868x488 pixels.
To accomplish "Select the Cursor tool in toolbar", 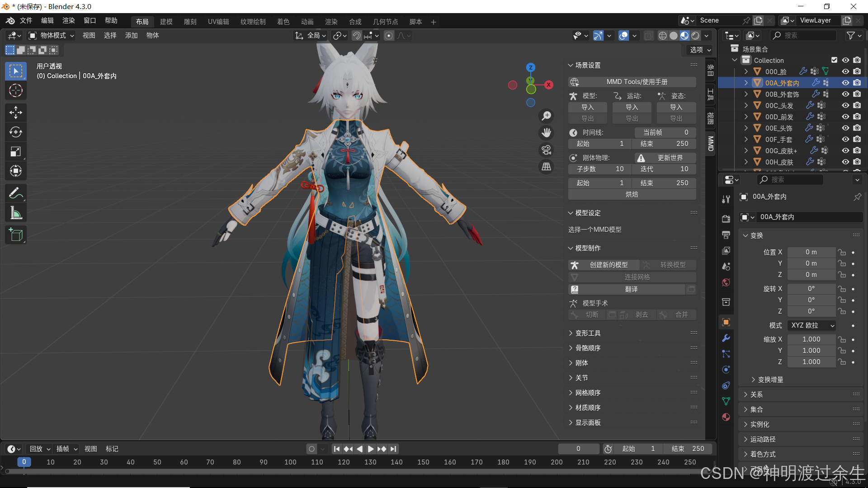I will (16, 91).
